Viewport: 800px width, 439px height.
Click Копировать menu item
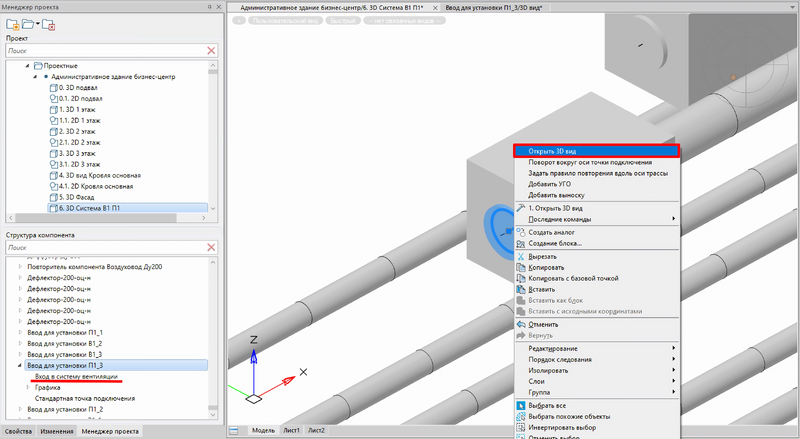coord(596,267)
